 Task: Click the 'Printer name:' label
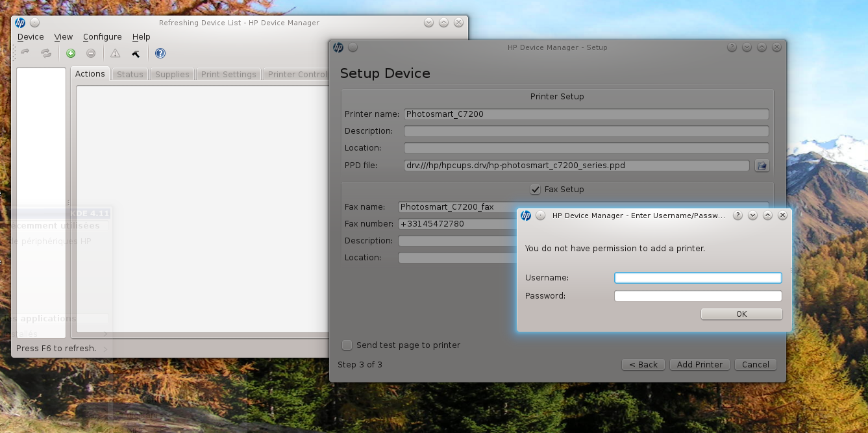(x=371, y=114)
